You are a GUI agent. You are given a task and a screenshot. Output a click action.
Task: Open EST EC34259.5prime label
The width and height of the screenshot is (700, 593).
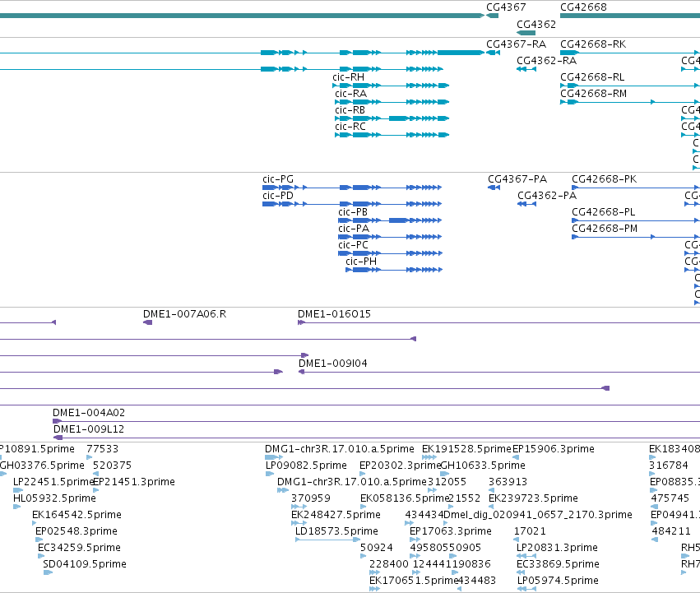click(80, 548)
